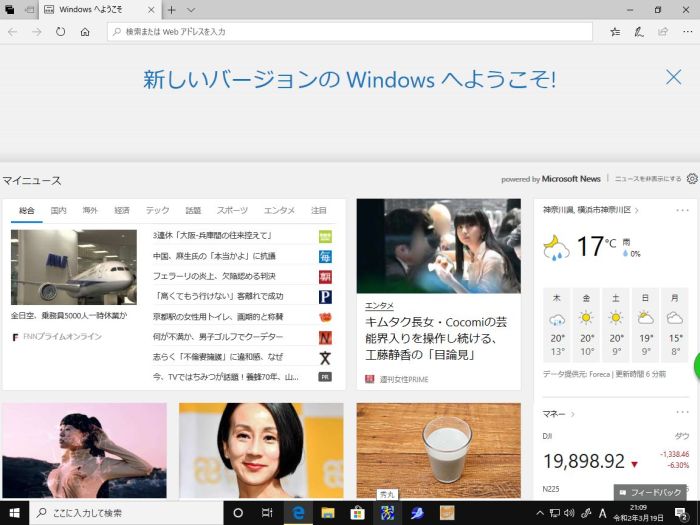The image size is (700, 525).
Task: Click the ニュースを非表示にする link
Action: [x=648, y=179]
